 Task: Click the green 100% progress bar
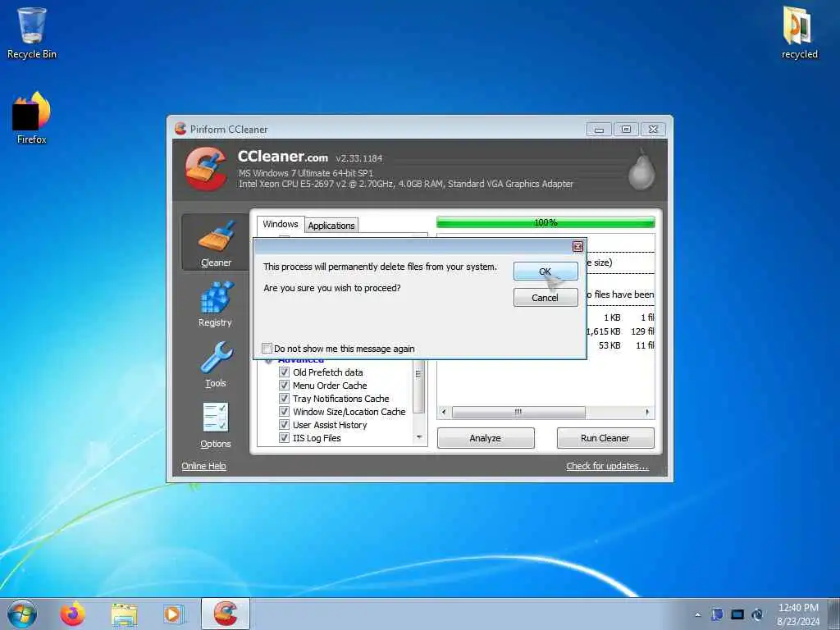pos(546,222)
